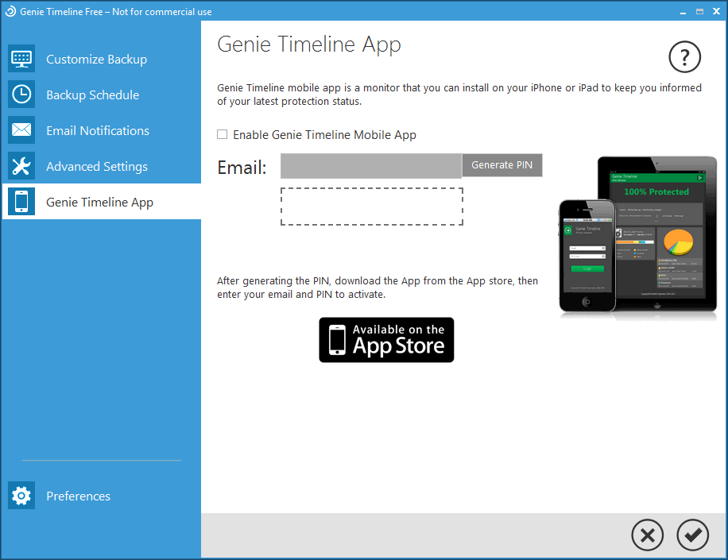Open help with the question mark icon
728x560 pixels.
(684, 57)
